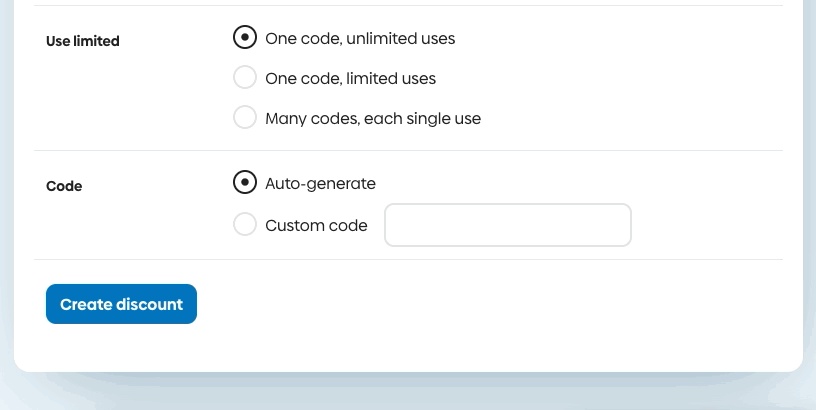
Task: Switch to many single-use codes
Action: coord(245,118)
